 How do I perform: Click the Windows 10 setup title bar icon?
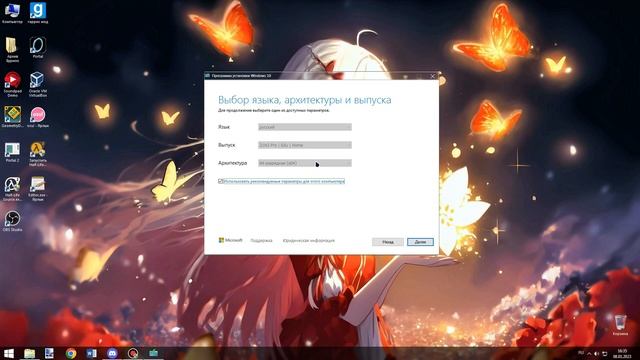click(208, 76)
